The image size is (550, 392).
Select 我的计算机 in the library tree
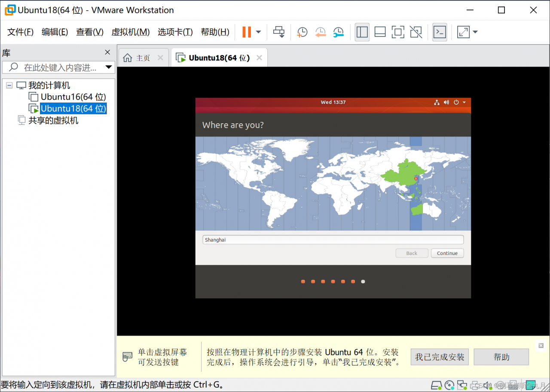[49, 85]
